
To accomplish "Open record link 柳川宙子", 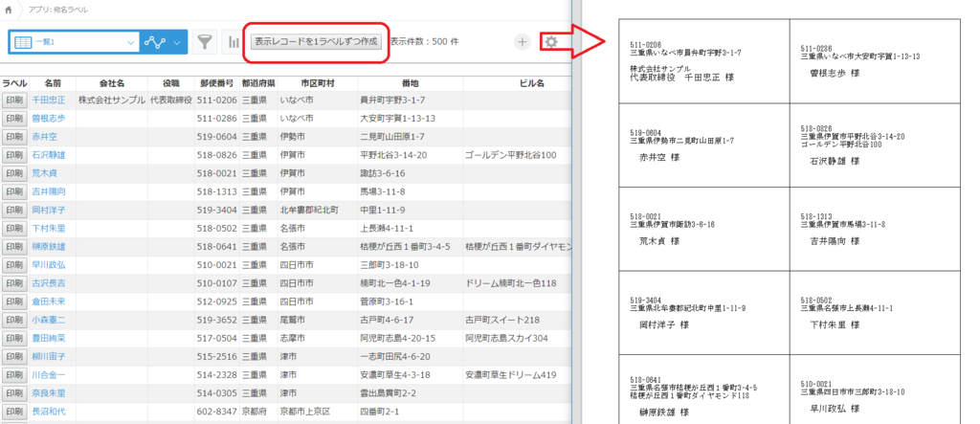I will (x=49, y=356).
